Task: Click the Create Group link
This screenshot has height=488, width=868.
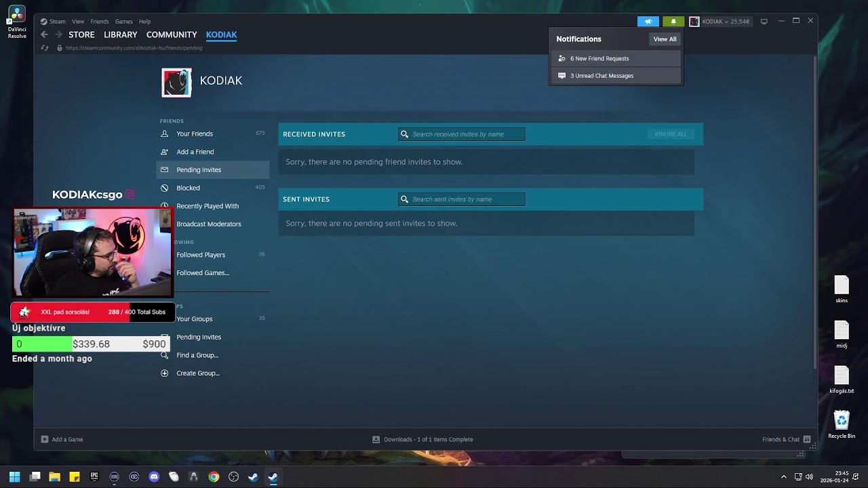Action: [198, 373]
